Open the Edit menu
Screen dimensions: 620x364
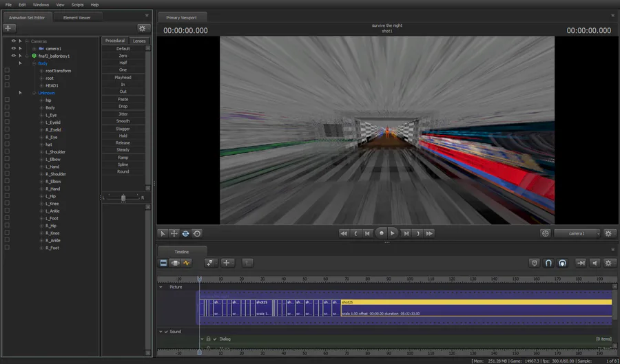coord(22,5)
